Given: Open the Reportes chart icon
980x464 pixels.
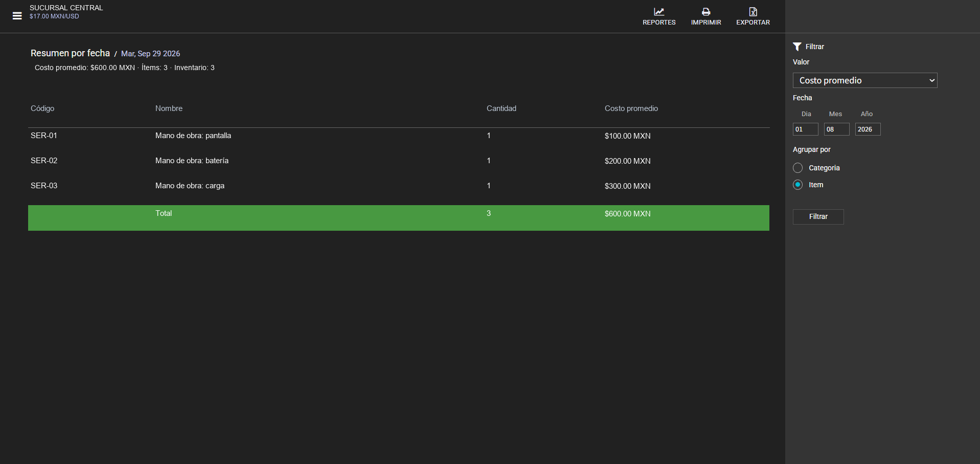Looking at the screenshot, I should point(659,12).
